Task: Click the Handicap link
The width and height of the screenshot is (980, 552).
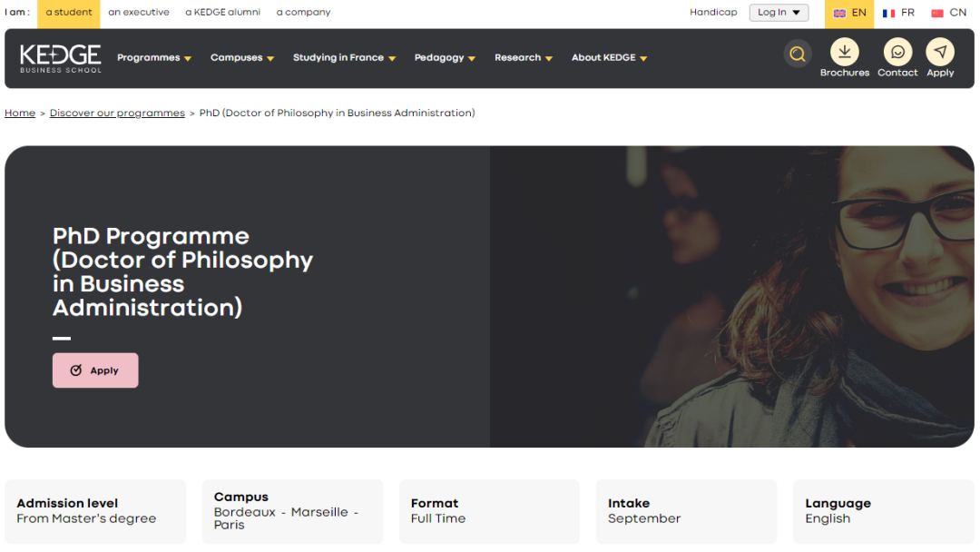Action: 713,13
